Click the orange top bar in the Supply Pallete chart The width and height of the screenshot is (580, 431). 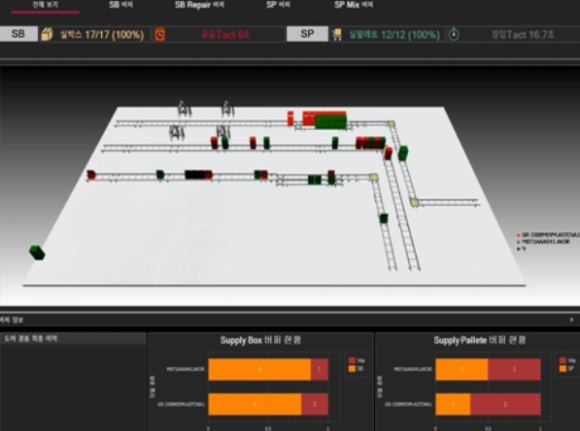pos(462,369)
